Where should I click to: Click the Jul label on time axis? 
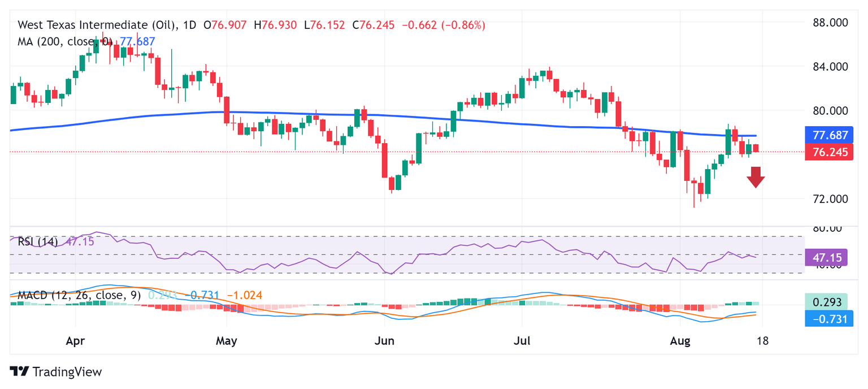(x=522, y=342)
